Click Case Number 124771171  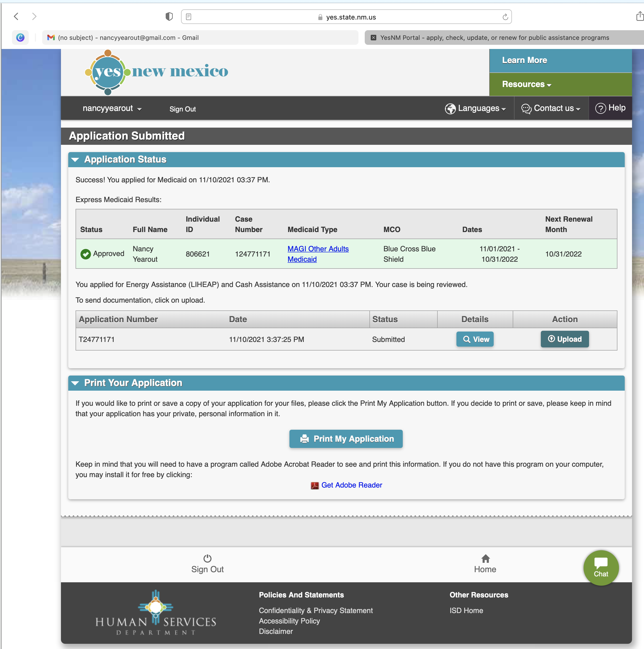(x=252, y=254)
